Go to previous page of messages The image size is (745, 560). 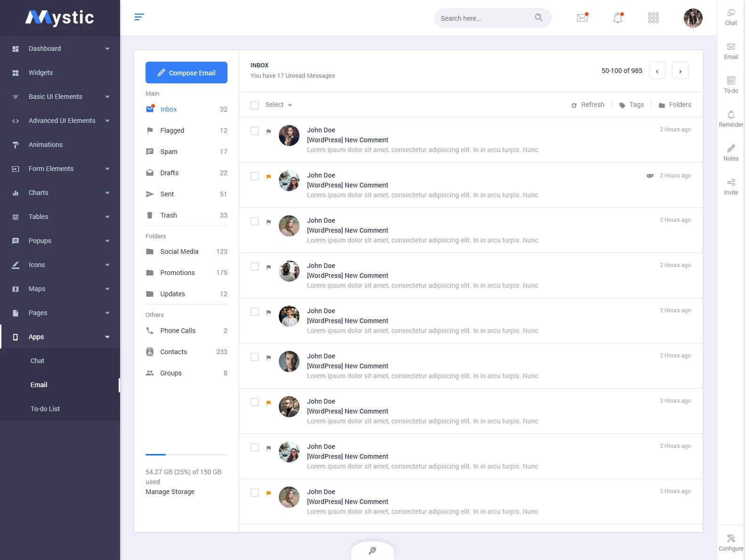[x=657, y=71]
